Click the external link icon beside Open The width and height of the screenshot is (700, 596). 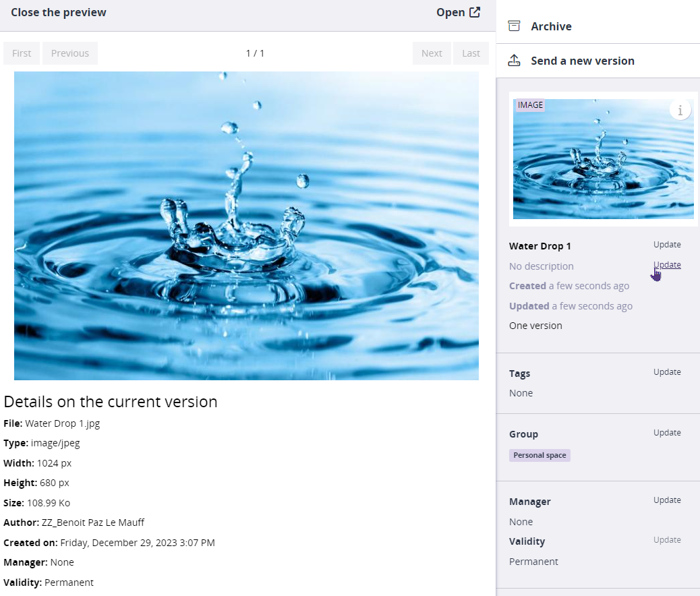(x=475, y=12)
